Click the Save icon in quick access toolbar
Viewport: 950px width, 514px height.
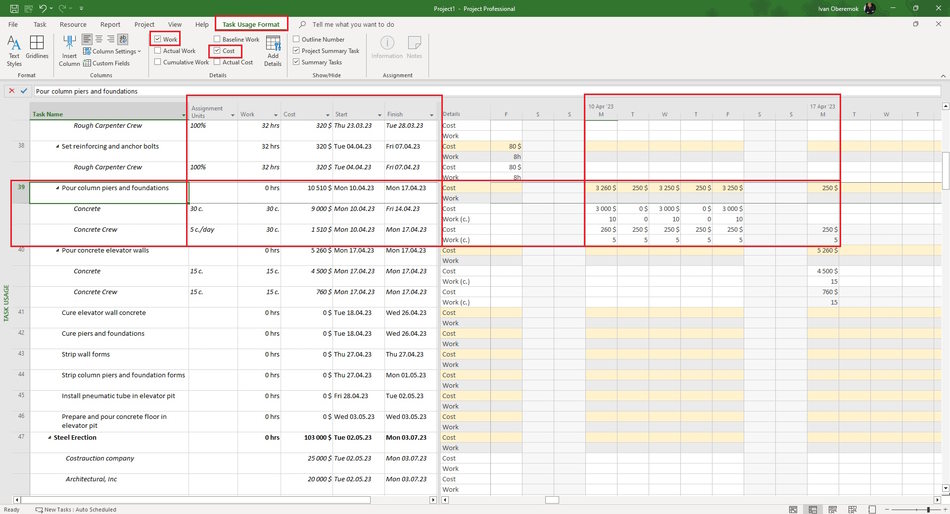13,8
